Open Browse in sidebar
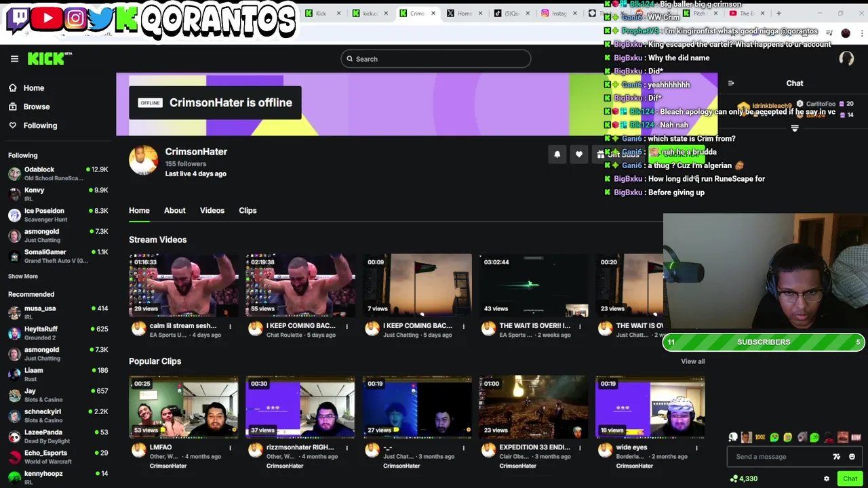 click(30, 106)
